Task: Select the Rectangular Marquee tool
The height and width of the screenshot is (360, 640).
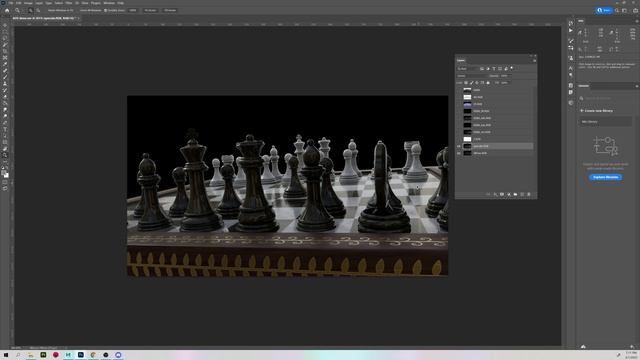Action: point(5,32)
